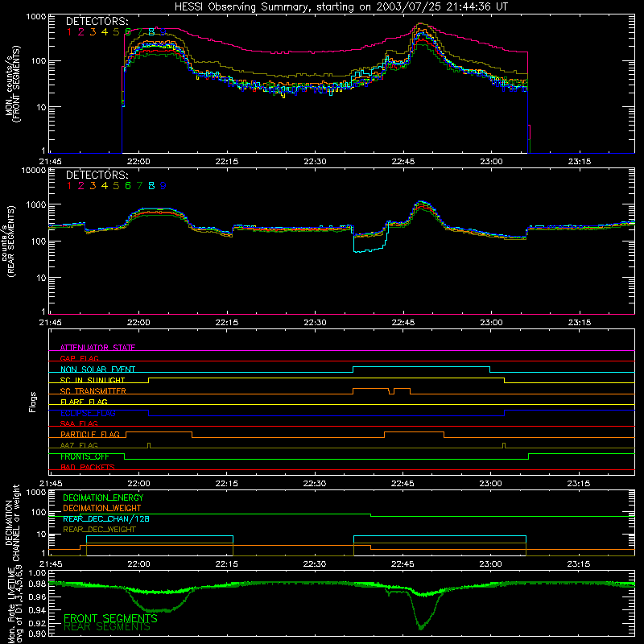The width and height of the screenshot is (644, 644).
Task: Click '23:15' tick under the front segments panel
Action: (x=579, y=162)
